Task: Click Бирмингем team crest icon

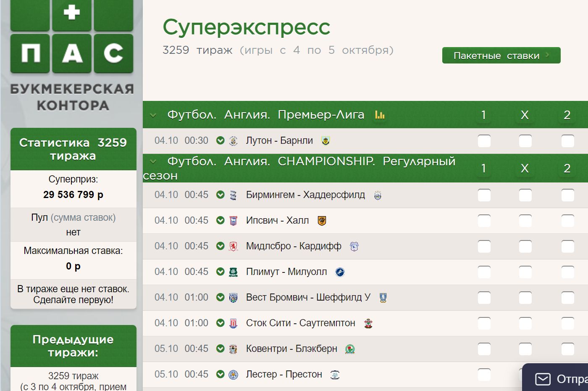Action: 234,195
